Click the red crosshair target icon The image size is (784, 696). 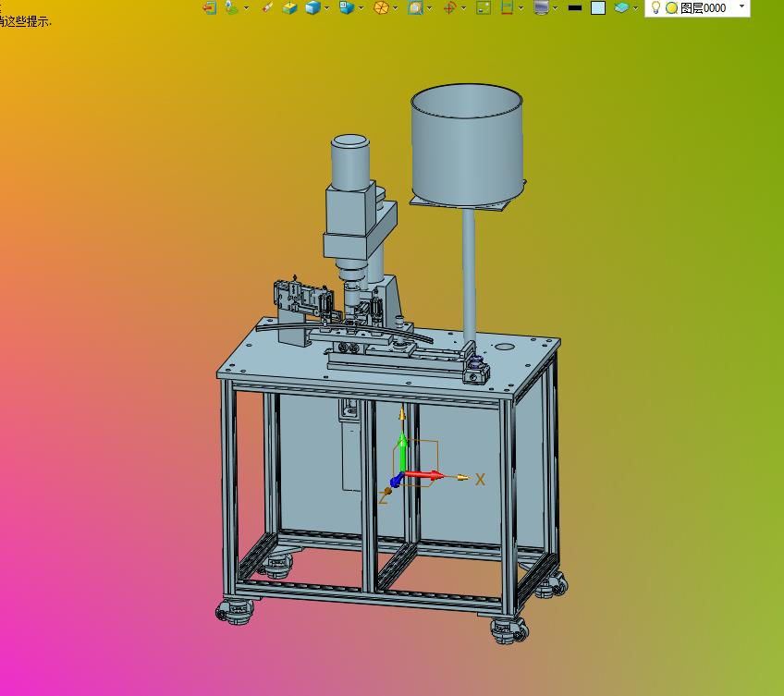click(x=450, y=7)
